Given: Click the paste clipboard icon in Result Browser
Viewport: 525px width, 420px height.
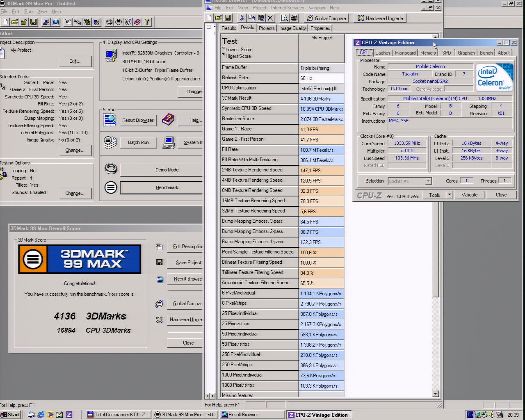Looking at the screenshot, I should point(261,18).
